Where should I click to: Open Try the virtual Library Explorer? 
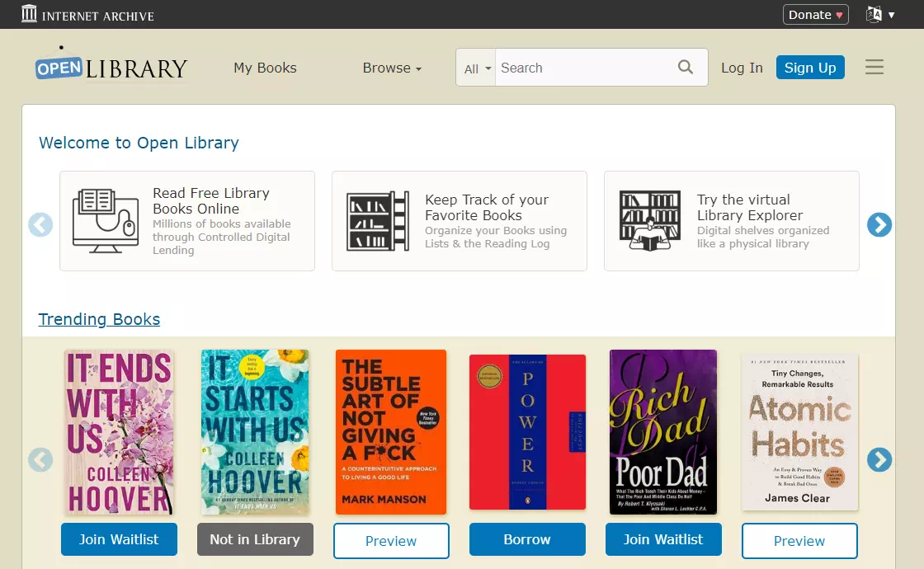point(750,207)
